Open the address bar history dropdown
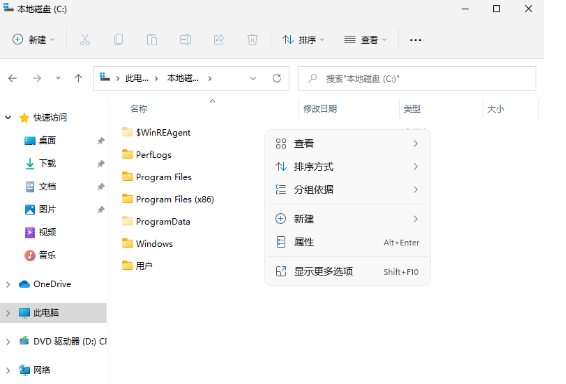This screenshot has width=566, height=384. 253,78
